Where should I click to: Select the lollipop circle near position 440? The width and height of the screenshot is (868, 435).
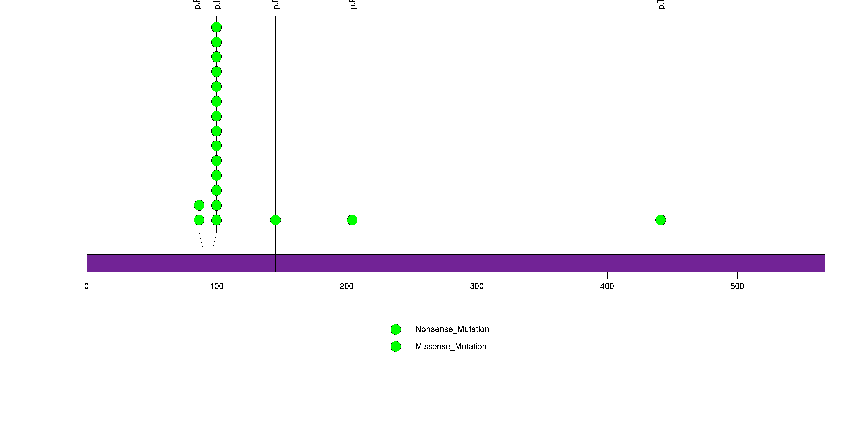tap(661, 220)
